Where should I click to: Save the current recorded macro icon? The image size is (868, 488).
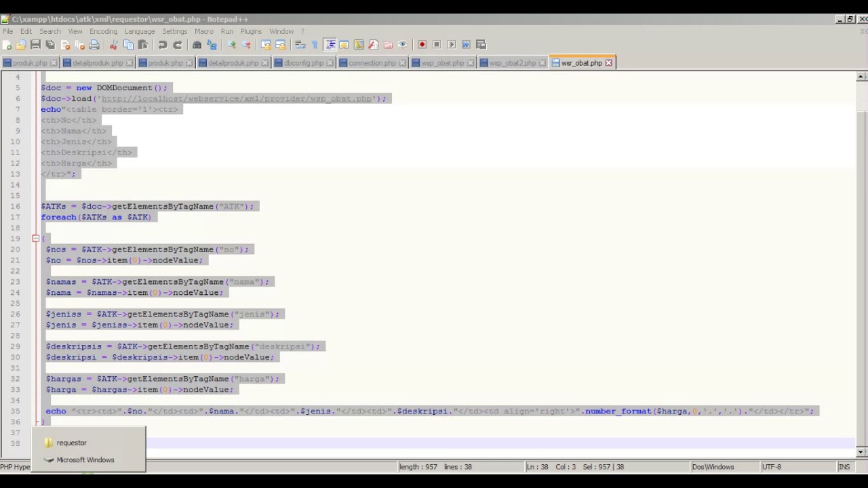click(x=481, y=45)
